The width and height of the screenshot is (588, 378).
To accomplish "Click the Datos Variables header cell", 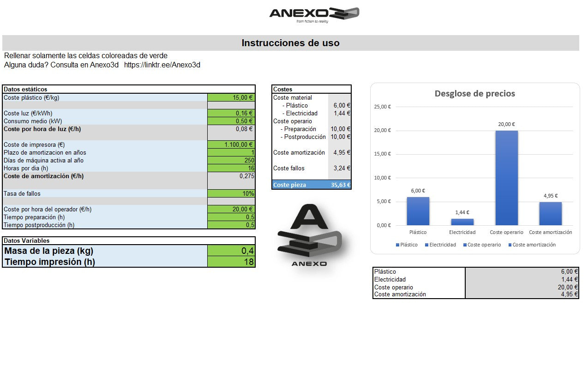I will point(28,240).
